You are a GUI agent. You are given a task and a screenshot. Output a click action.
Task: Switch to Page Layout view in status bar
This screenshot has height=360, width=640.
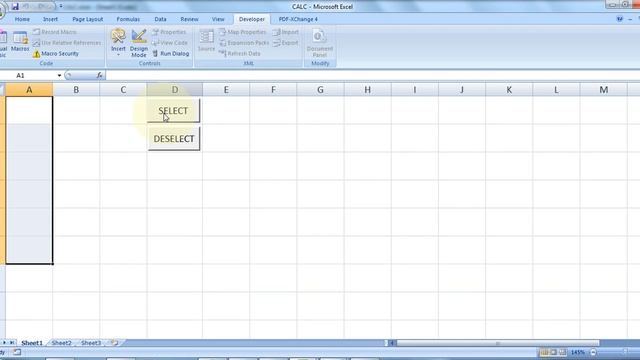click(x=553, y=352)
